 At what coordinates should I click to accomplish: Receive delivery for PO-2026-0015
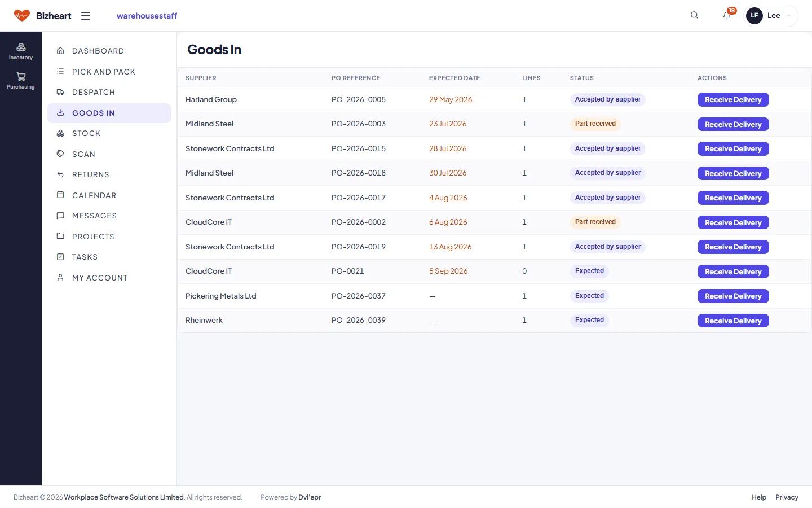733,149
